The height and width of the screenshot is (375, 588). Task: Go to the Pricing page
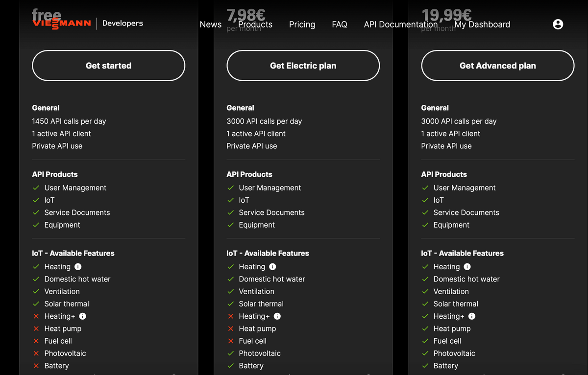coord(302,24)
